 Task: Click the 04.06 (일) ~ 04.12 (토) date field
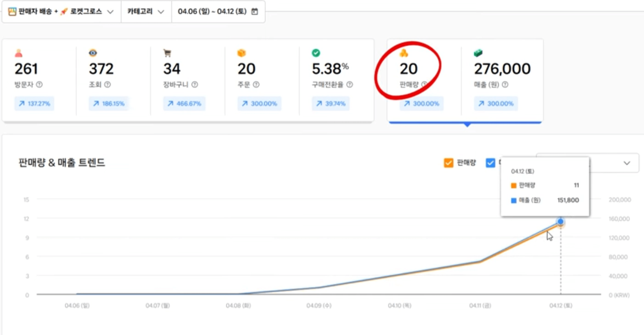[212, 12]
